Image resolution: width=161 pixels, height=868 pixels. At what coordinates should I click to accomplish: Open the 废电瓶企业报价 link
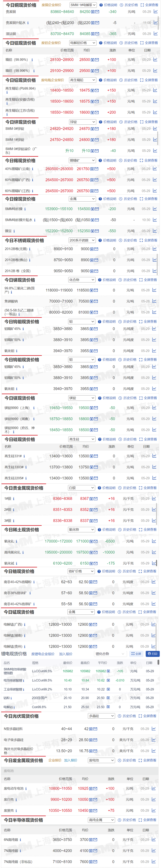coord(53,80)
